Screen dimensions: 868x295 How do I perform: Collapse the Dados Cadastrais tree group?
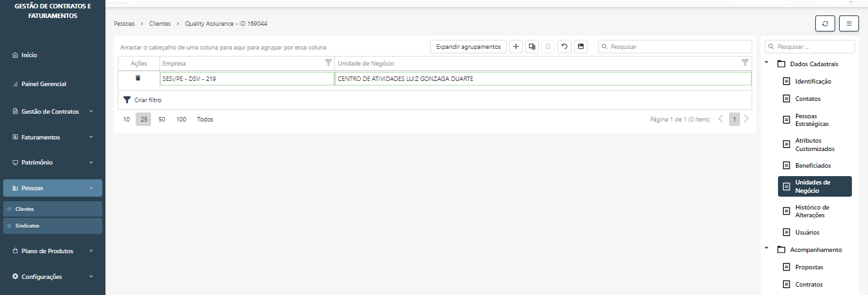pyautogui.click(x=766, y=63)
